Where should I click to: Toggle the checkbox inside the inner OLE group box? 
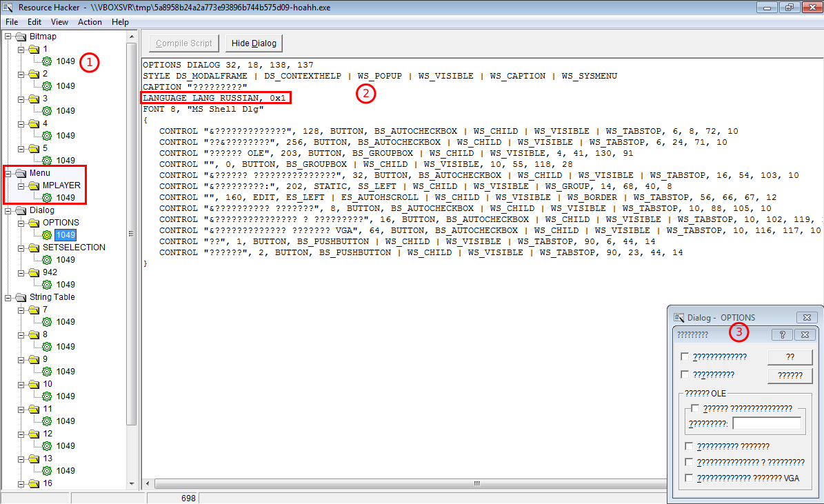pyautogui.click(x=695, y=409)
